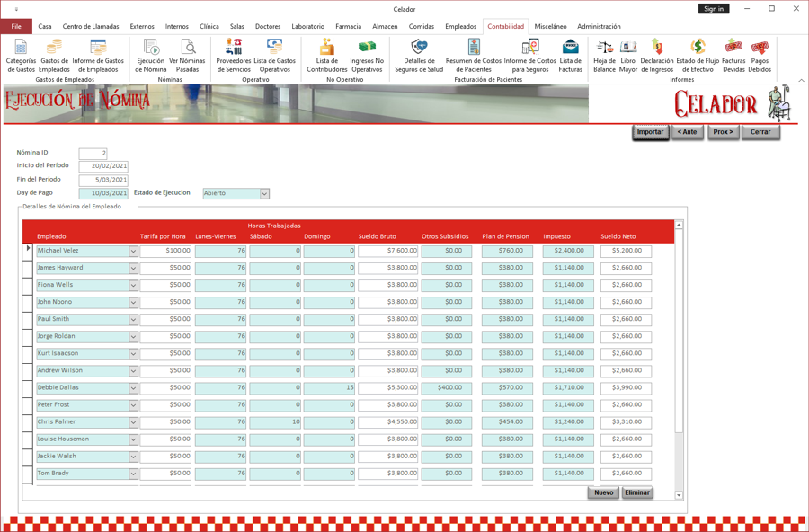Open Resumen de Costos de Pacientes
Screen dimensions: 809x532
(x=475, y=56)
